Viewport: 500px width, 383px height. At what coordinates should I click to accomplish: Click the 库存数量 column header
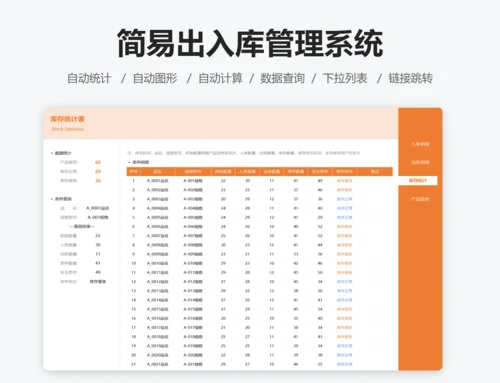click(296, 171)
